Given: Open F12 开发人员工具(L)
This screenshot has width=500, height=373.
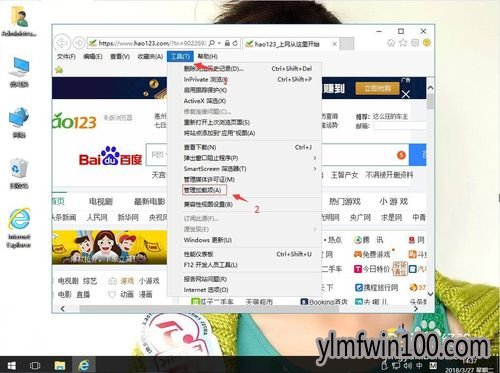Looking at the screenshot, I should [x=244, y=265].
